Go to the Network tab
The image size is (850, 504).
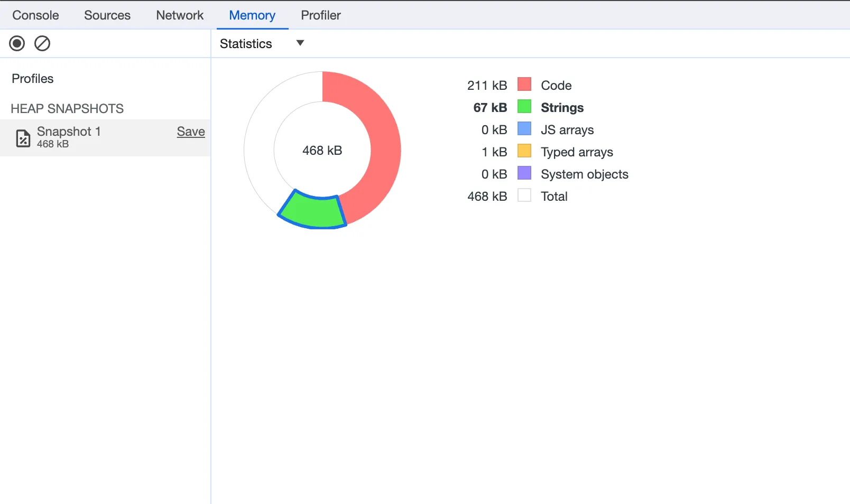[x=180, y=15]
